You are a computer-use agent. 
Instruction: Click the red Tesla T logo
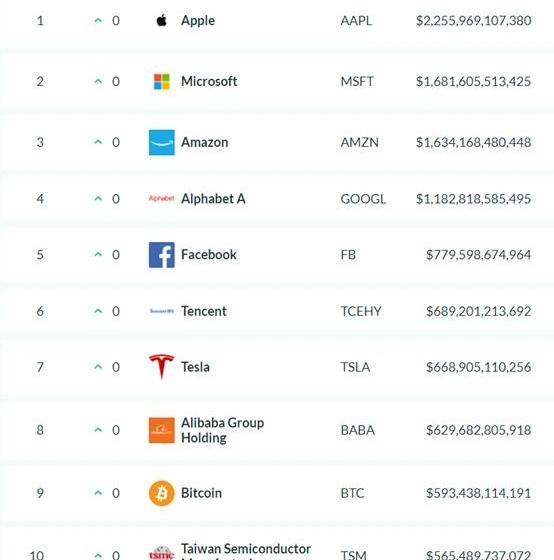tap(162, 367)
